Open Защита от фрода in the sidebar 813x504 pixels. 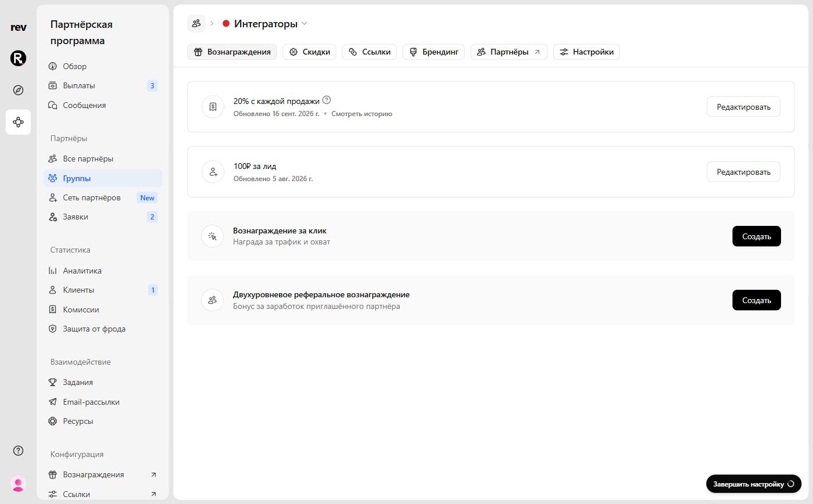(103, 329)
